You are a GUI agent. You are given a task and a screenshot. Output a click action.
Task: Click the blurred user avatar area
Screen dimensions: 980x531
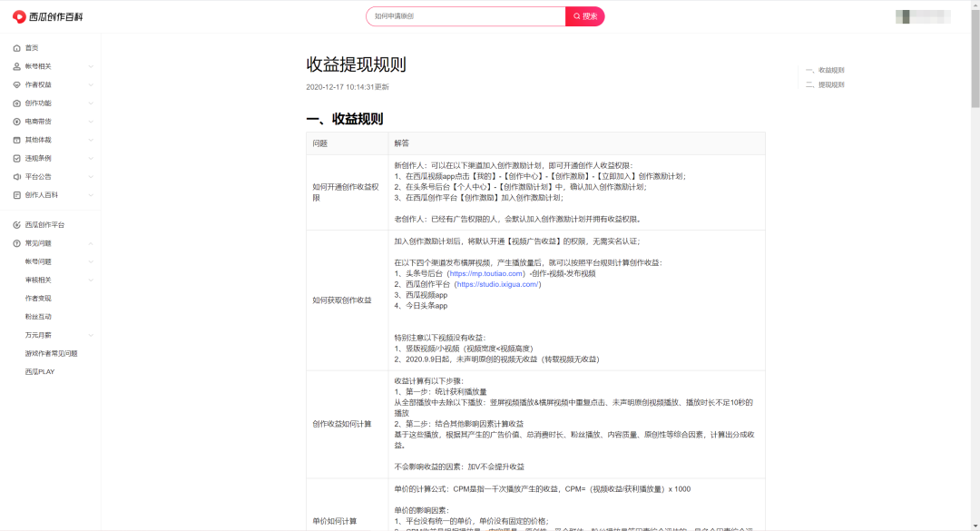(x=923, y=17)
